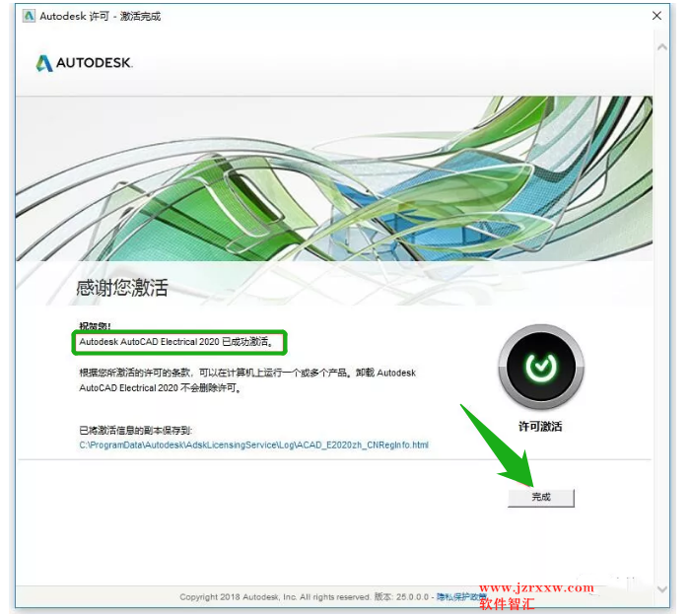Click the 许可激活 license activated checkmark icon
The image size is (689, 616).
[540, 367]
